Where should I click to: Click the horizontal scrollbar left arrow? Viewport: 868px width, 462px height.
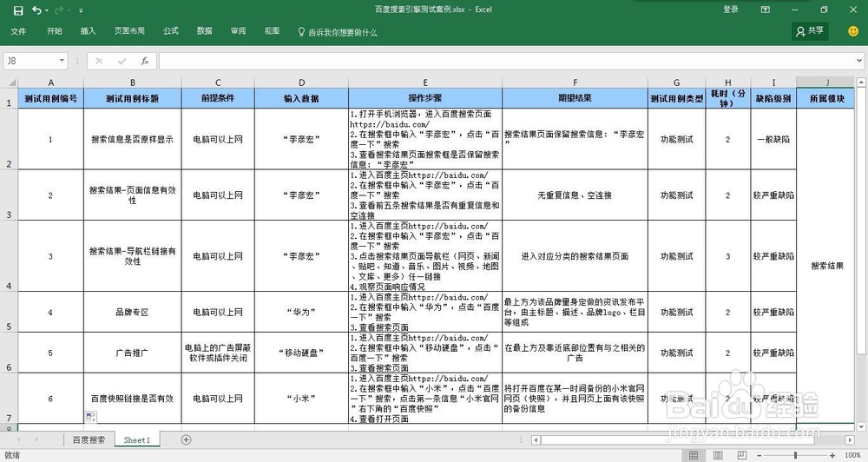(x=536, y=439)
